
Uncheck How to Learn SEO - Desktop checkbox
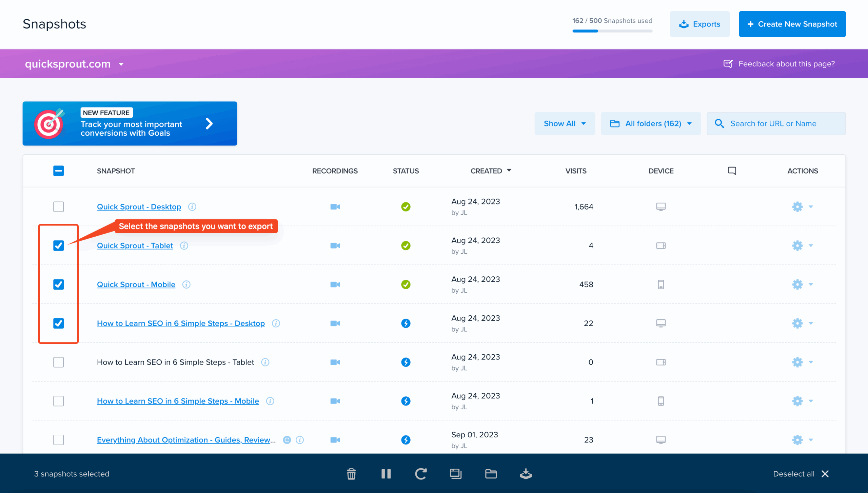59,323
